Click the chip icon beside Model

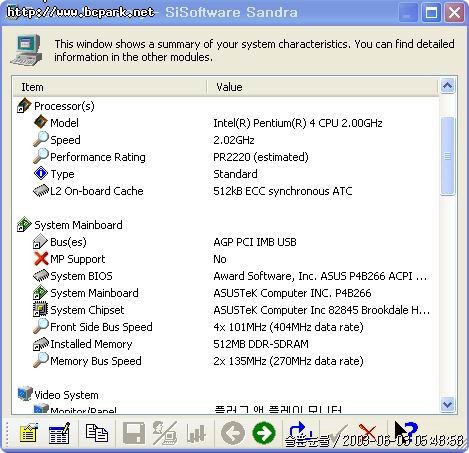coord(41,122)
